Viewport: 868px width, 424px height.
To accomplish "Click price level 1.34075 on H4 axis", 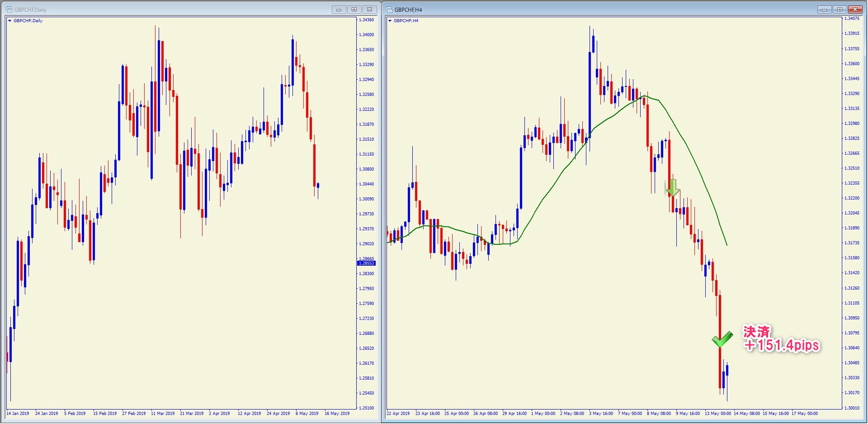I will pos(852,19).
